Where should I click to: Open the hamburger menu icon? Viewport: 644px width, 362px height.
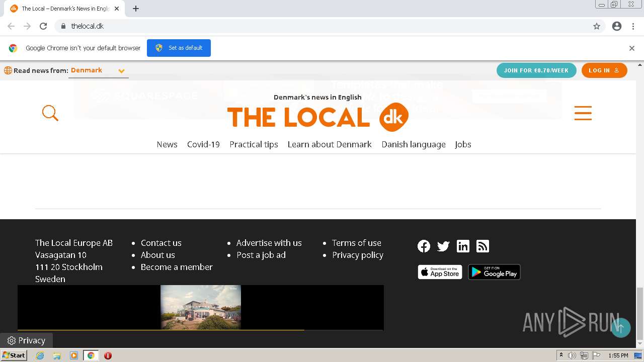tap(583, 113)
